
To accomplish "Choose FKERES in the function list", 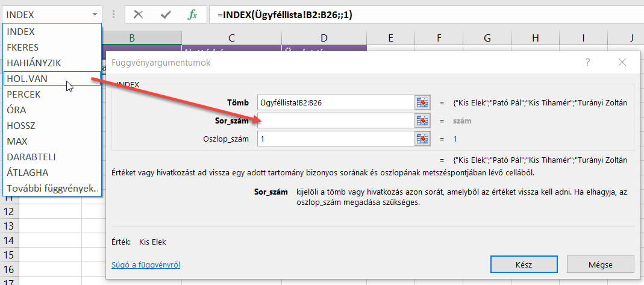I will [23, 47].
